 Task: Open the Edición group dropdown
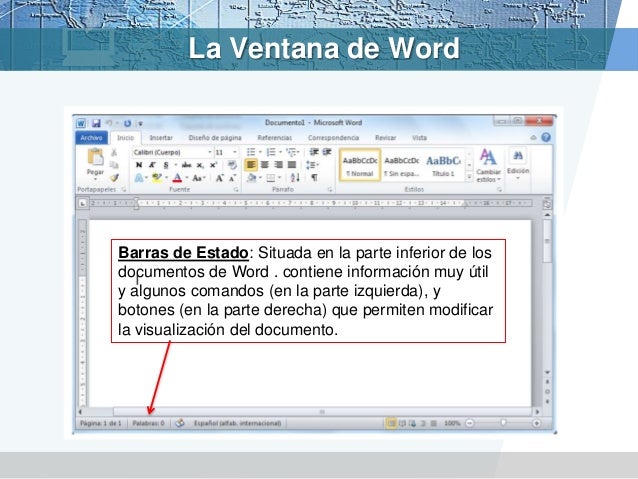coord(518,166)
